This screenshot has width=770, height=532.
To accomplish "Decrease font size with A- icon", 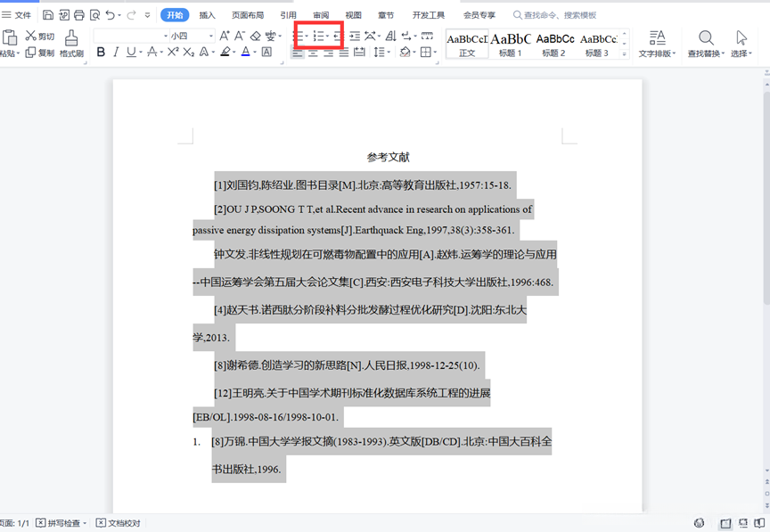I will [240, 36].
